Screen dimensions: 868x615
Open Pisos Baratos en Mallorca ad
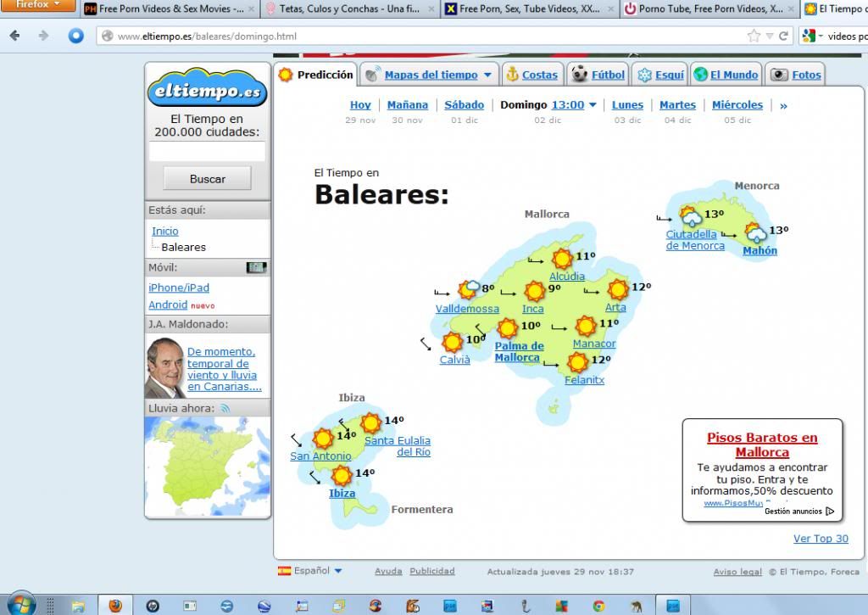[762, 444]
